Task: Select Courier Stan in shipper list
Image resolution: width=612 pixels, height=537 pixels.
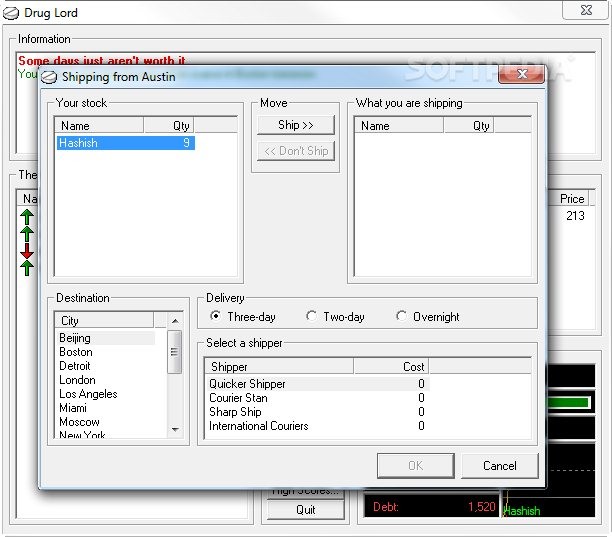Action: (317, 398)
